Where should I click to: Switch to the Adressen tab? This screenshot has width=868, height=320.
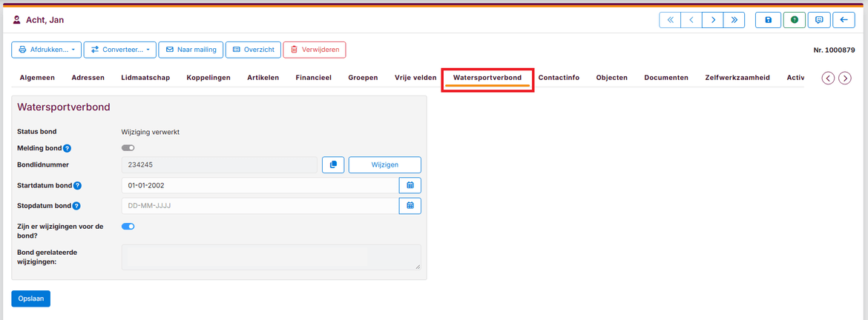click(x=88, y=78)
